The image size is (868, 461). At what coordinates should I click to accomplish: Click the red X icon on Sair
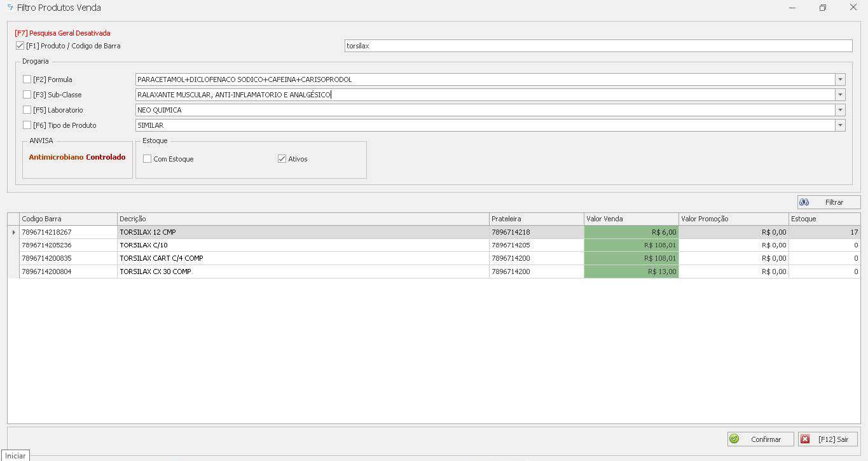pyautogui.click(x=805, y=439)
